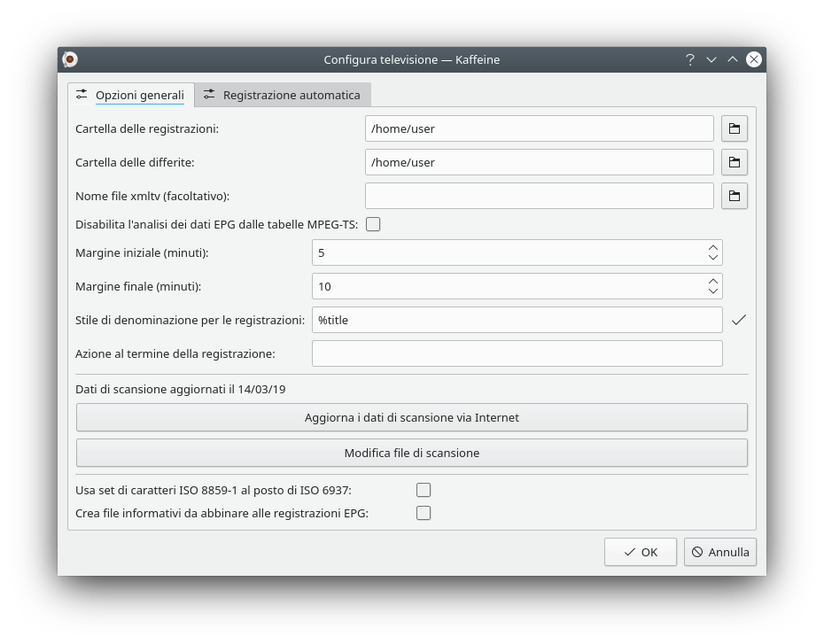Increase Margine iniziale minutes
The width and height of the screenshot is (824, 644).
(x=713, y=247)
